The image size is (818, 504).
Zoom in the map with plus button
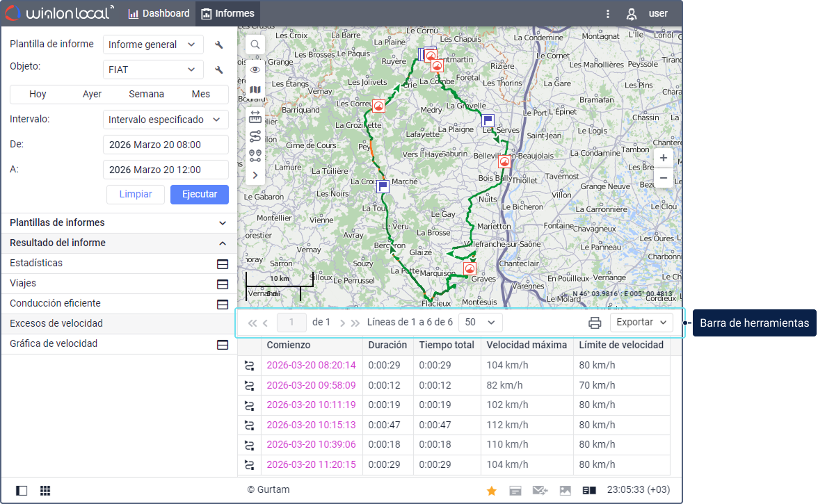pyautogui.click(x=664, y=158)
